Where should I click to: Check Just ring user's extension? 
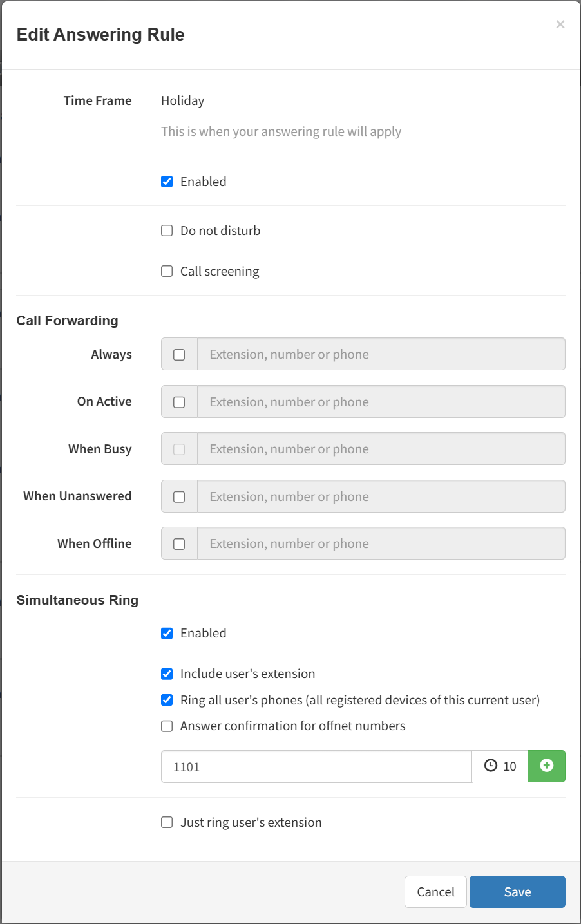[x=167, y=822]
